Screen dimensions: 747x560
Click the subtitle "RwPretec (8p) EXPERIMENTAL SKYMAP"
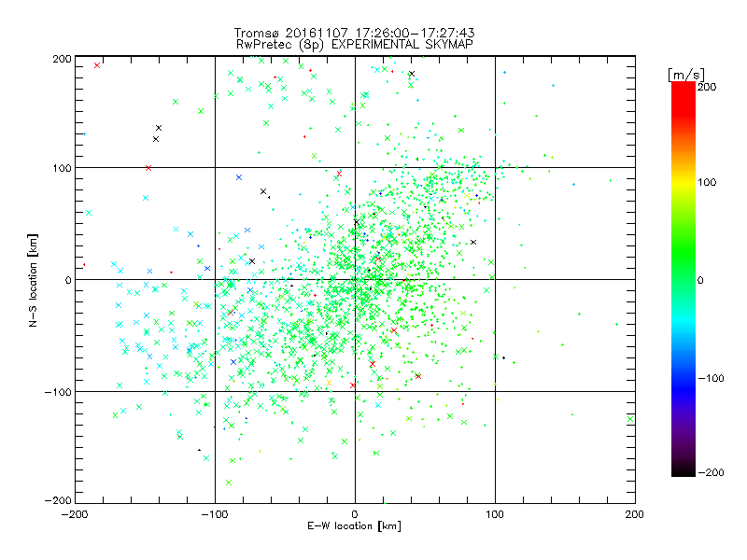coord(354,44)
